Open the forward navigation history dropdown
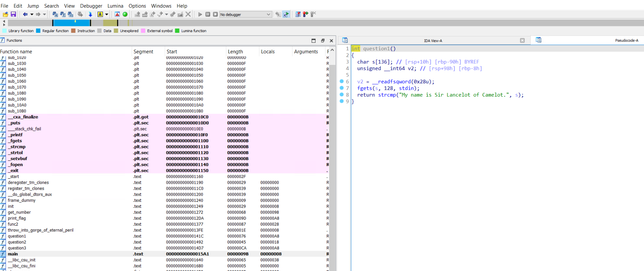Image resolution: width=644 pixels, height=271 pixels. pos(45,14)
